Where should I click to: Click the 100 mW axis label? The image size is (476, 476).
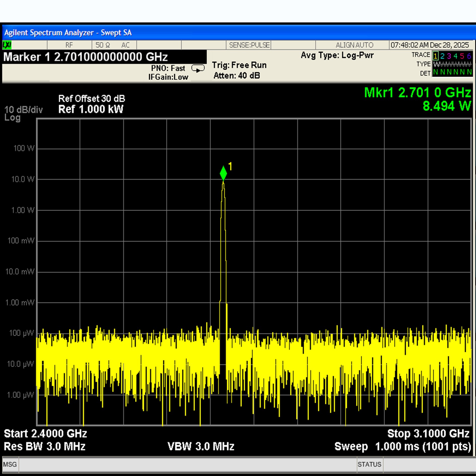[x=21, y=241]
